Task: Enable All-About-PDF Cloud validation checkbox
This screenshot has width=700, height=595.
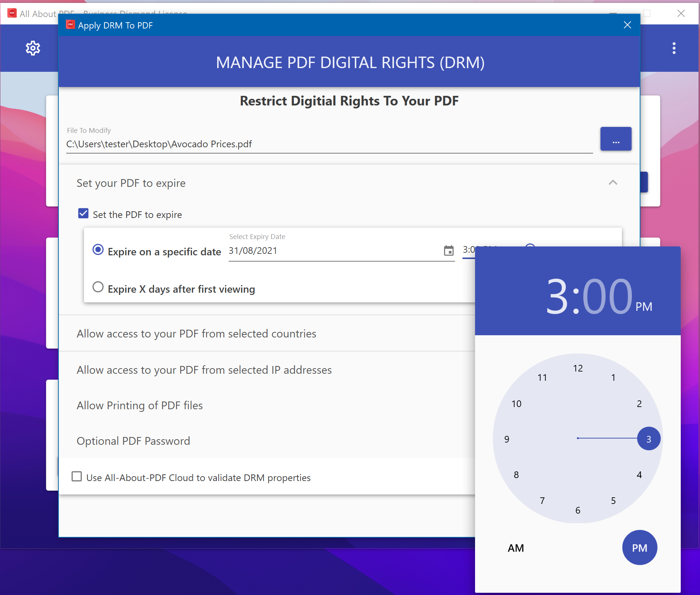Action: click(x=77, y=477)
